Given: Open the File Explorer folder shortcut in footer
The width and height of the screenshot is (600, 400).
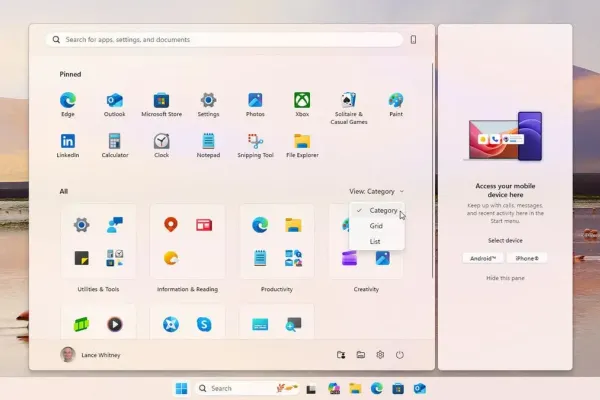Looking at the screenshot, I should (360, 355).
